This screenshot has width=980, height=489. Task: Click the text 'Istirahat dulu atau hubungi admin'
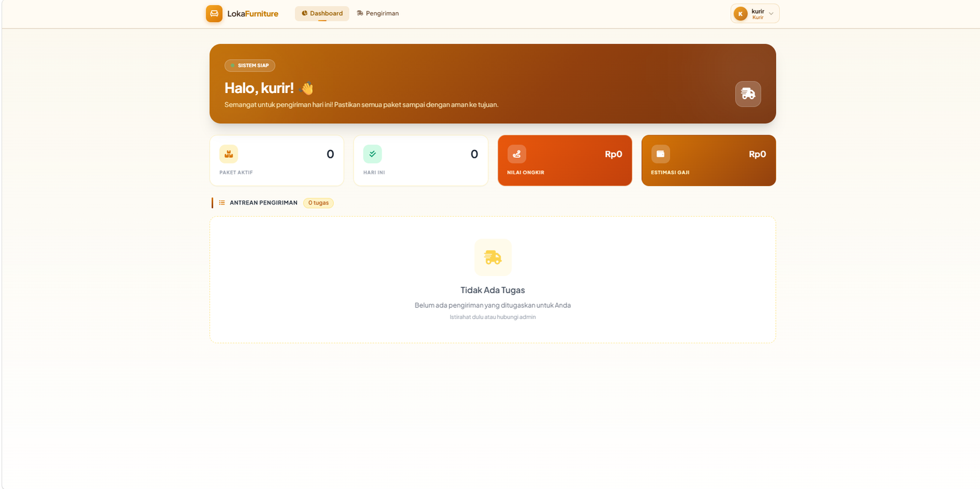click(x=492, y=317)
